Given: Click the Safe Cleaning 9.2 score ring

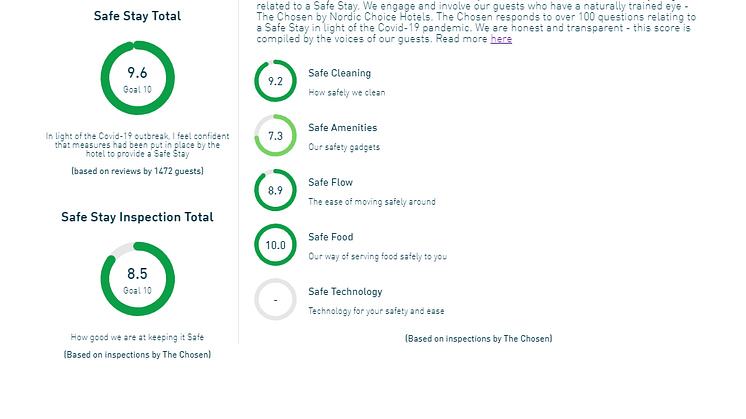Looking at the screenshot, I should (x=275, y=81).
